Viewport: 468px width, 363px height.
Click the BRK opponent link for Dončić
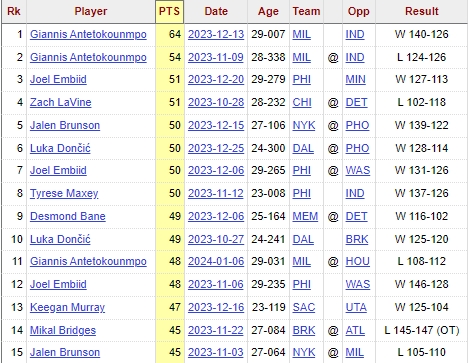tap(357, 239)
